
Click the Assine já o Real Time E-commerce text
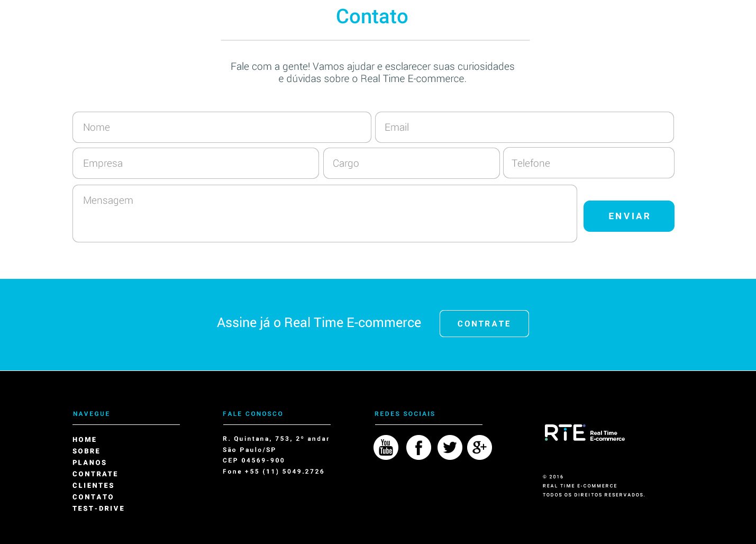319,323
